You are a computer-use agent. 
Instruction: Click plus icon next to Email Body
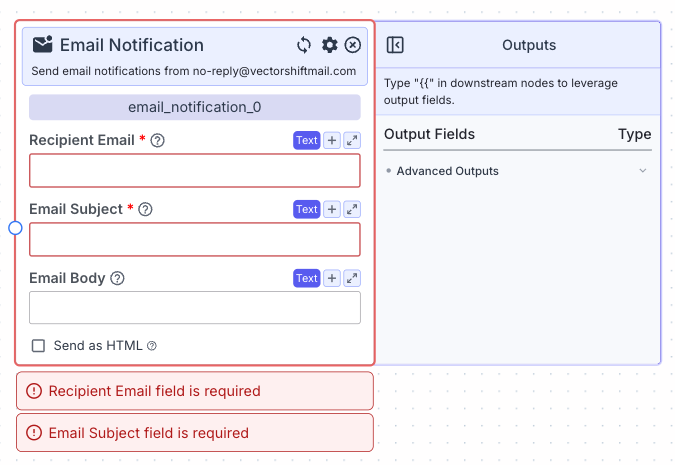coord(332,278)
